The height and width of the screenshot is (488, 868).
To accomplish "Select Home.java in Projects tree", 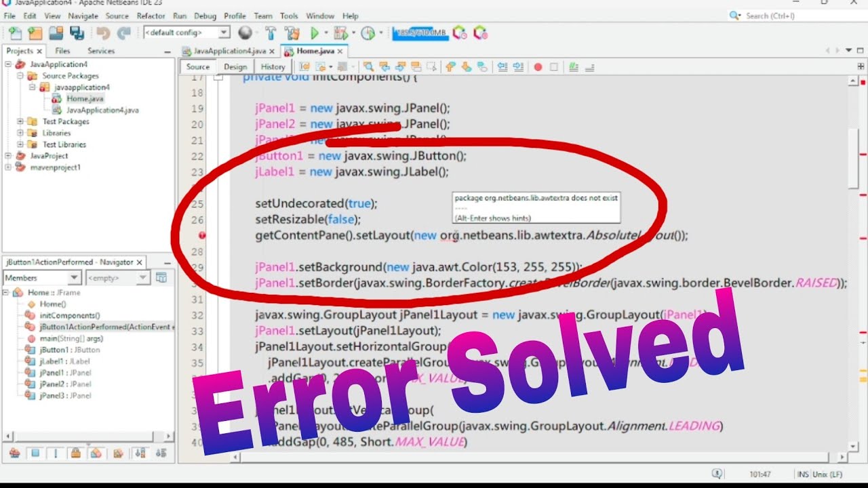I will 85,99.
